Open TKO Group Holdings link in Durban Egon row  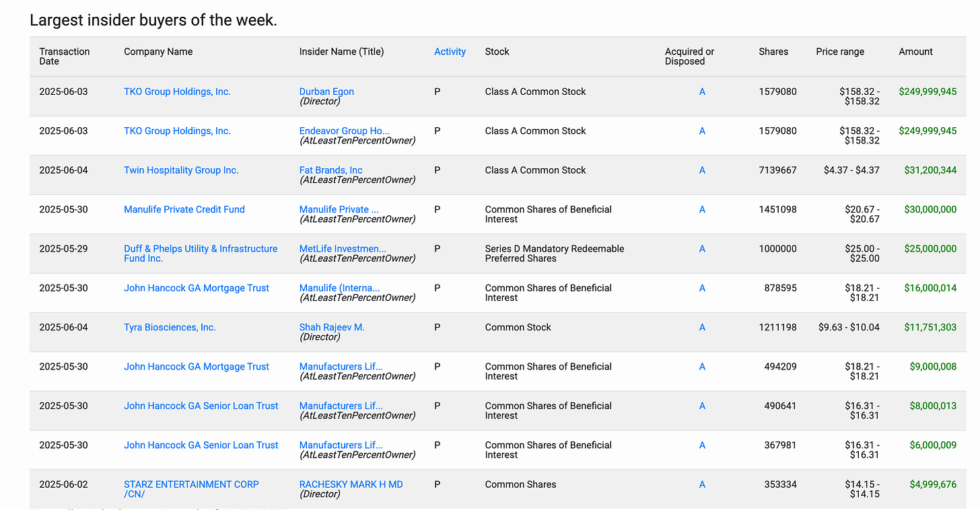(x=177, y=92)
